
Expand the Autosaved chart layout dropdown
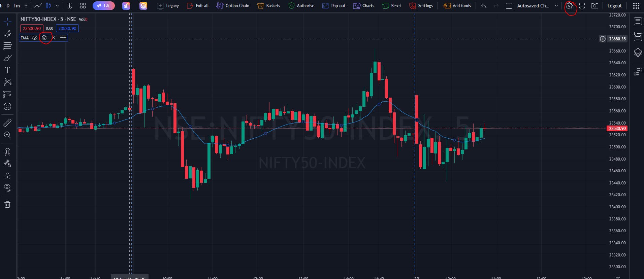[x=556, y=6]
